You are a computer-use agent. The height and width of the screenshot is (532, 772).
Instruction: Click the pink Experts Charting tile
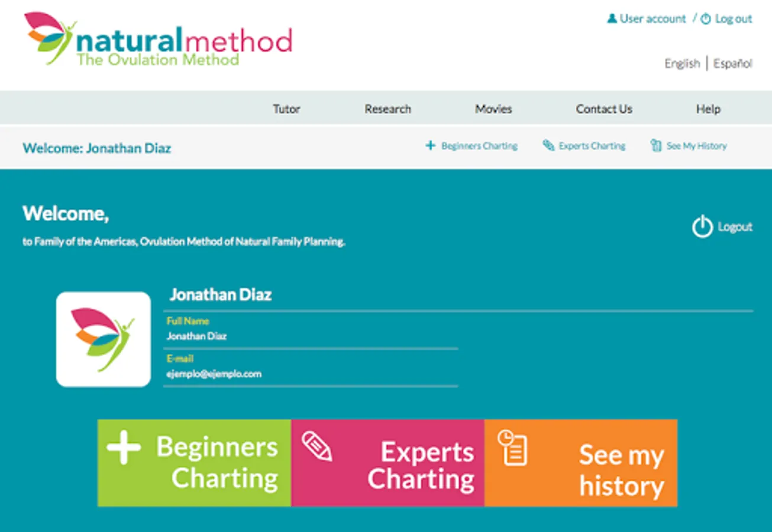[387, 463]
